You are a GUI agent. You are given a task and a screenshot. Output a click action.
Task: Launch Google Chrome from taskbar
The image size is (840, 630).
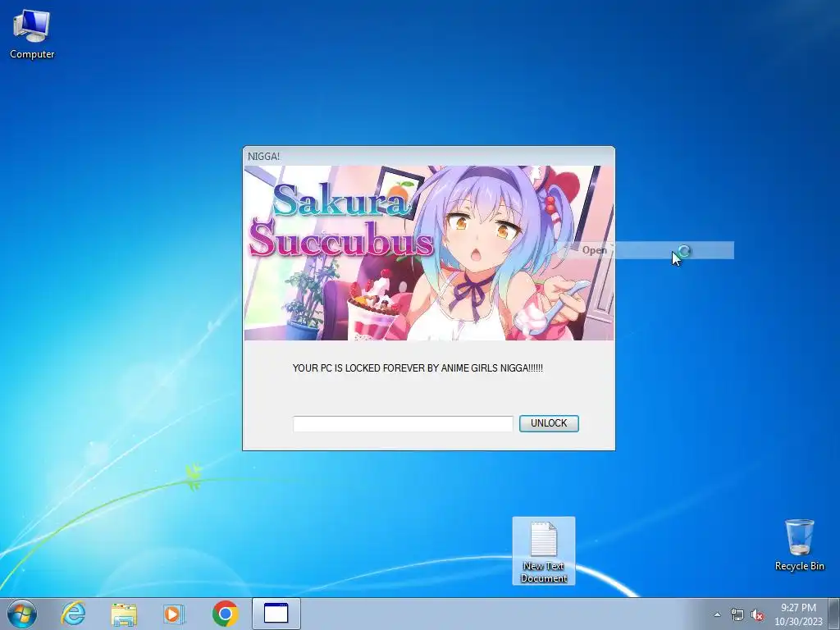[225, 614]
